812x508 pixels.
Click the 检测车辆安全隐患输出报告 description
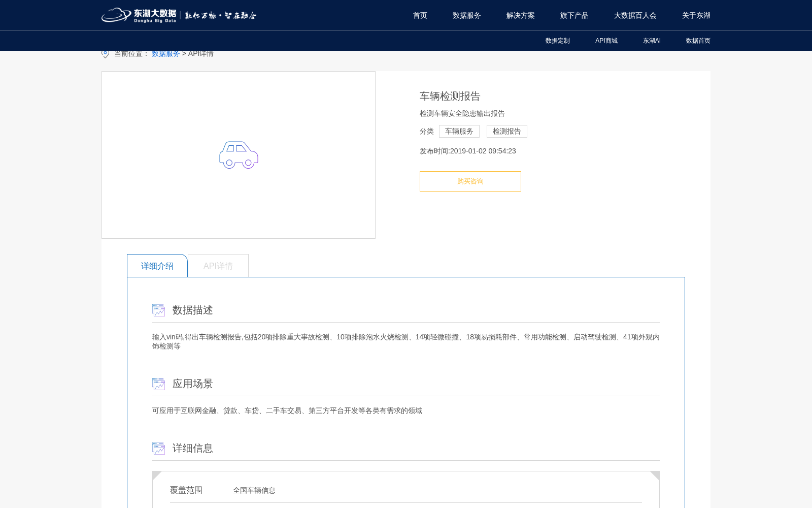tap(462, 113)
